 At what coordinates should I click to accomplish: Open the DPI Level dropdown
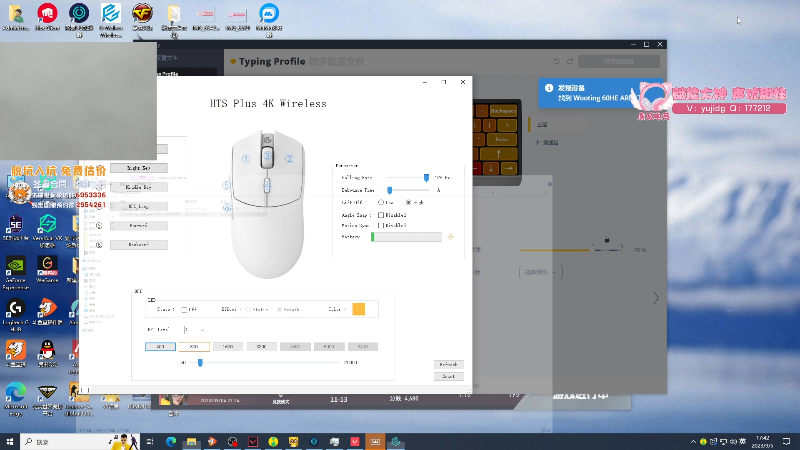point(194,330)
